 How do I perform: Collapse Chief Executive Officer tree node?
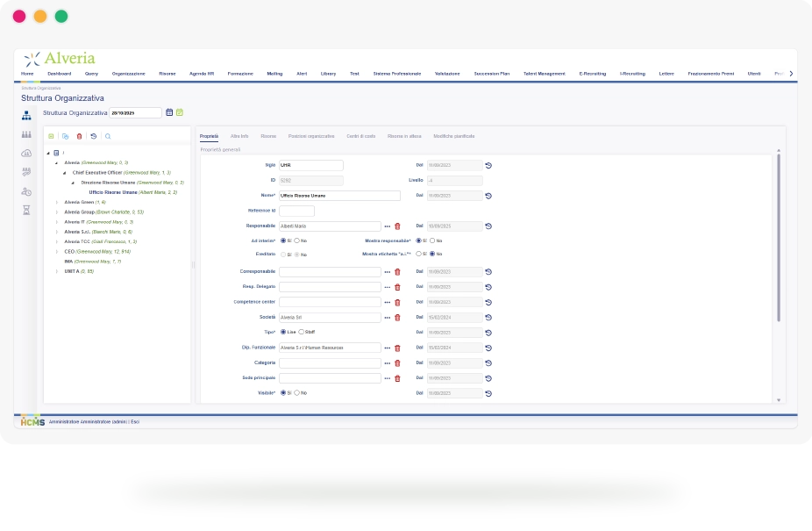pyautogui.click(x=65, y=173)
